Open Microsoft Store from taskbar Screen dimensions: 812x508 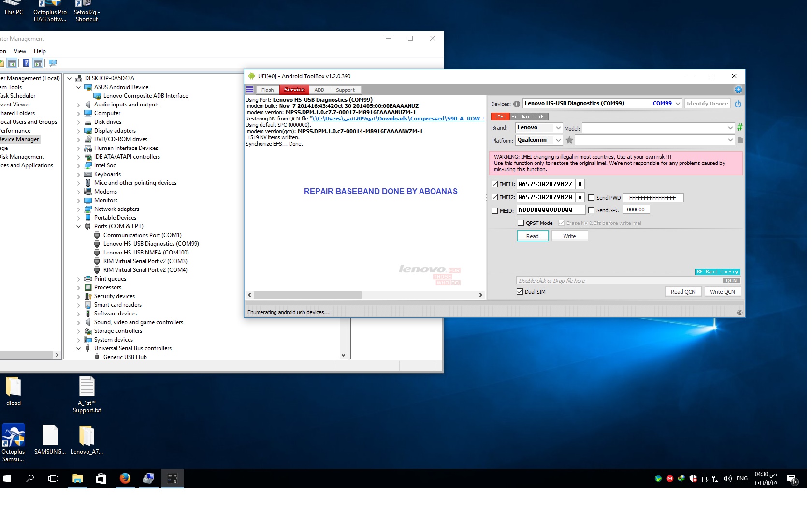coord(101,478)
